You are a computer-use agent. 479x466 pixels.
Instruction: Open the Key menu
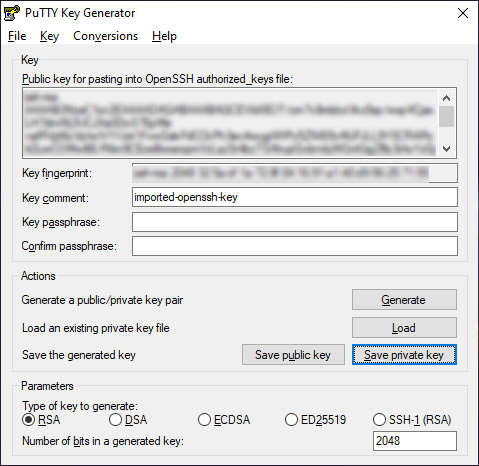pyautogui.click(x=49, y=36)
